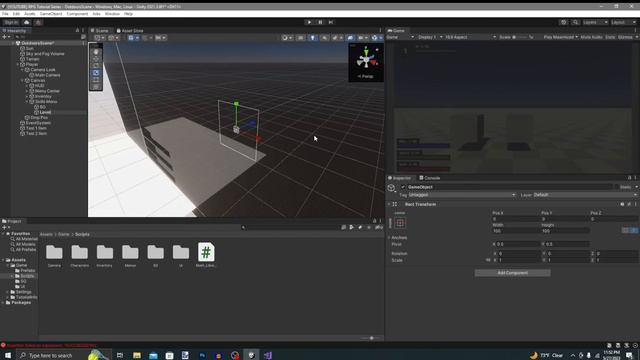Select the Transform tool in Scene overlay
This screenshot has height=360, width=640.
pyautogui.click(x=96, y=87)
